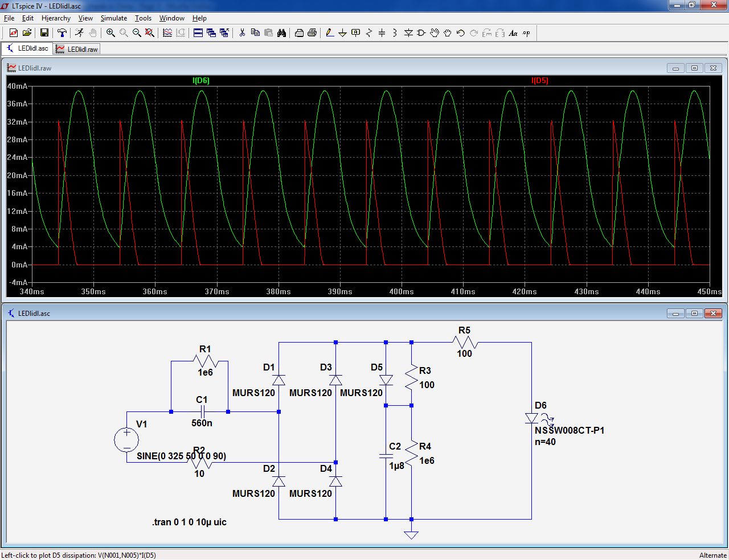Click the Tile Windows toolbar icon
729x560 pixels.
tap(198, 33)
